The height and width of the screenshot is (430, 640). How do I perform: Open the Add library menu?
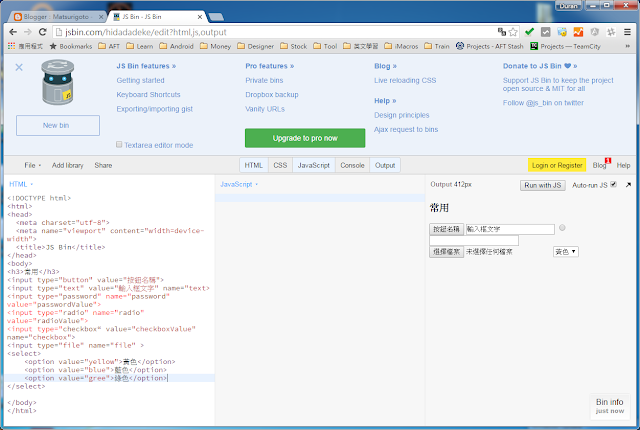[67, 165]
